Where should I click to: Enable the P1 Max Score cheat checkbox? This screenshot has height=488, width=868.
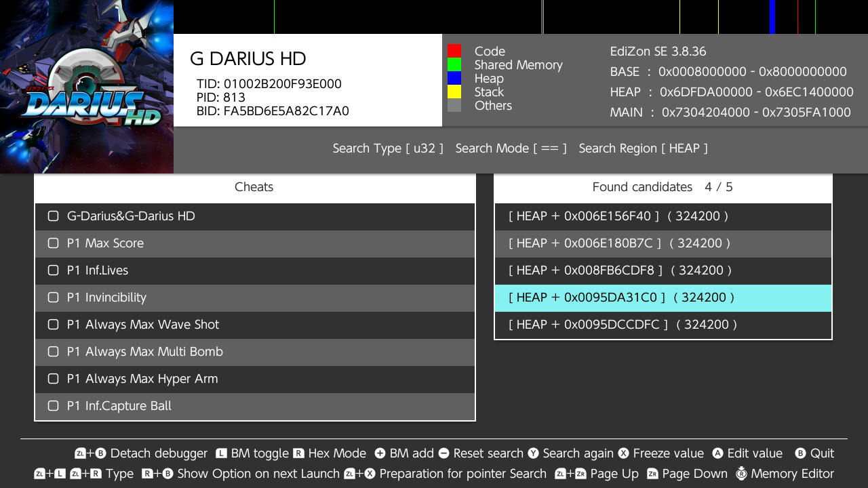pos(54,243)
